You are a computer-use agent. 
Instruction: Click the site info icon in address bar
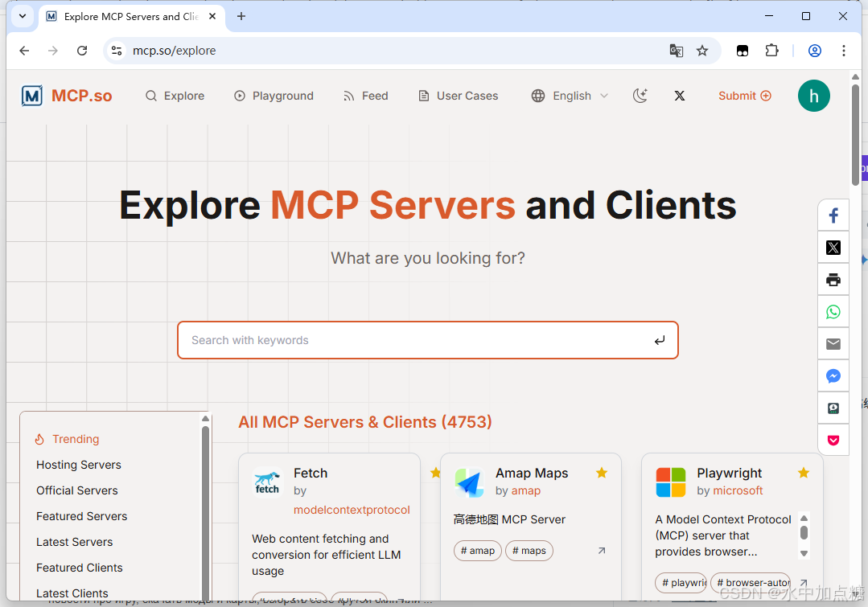click(x=117, y=51)
